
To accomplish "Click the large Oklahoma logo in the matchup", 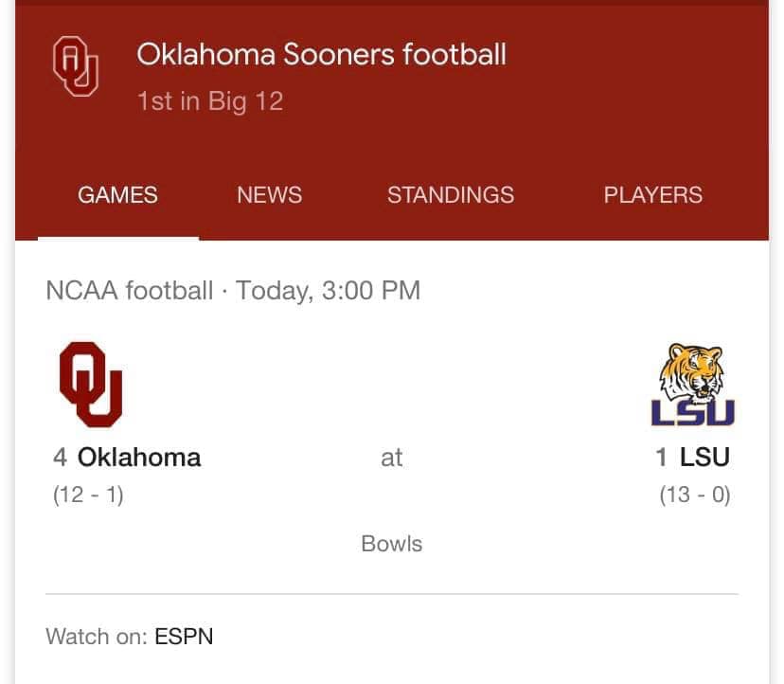I will 91,384.
